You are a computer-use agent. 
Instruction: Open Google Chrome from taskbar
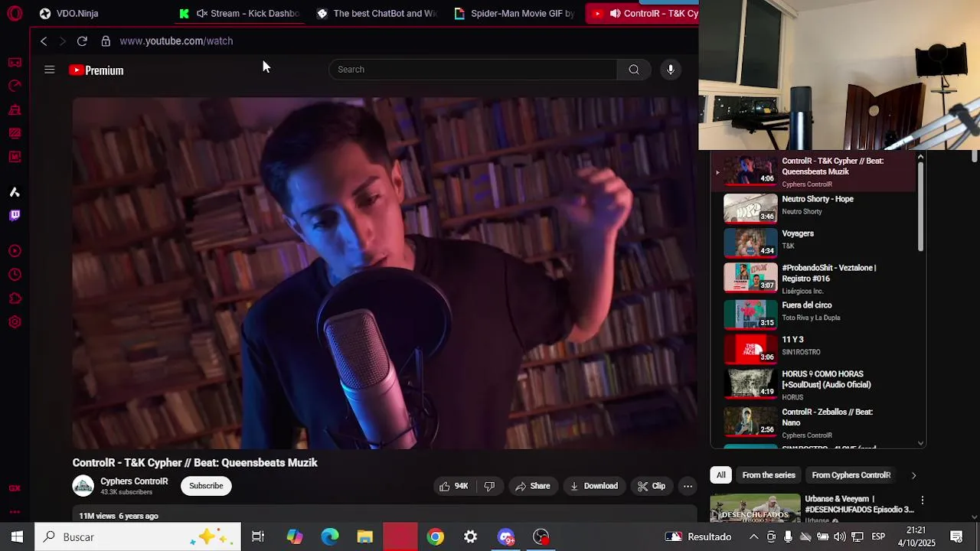click(x=436, y=537)
